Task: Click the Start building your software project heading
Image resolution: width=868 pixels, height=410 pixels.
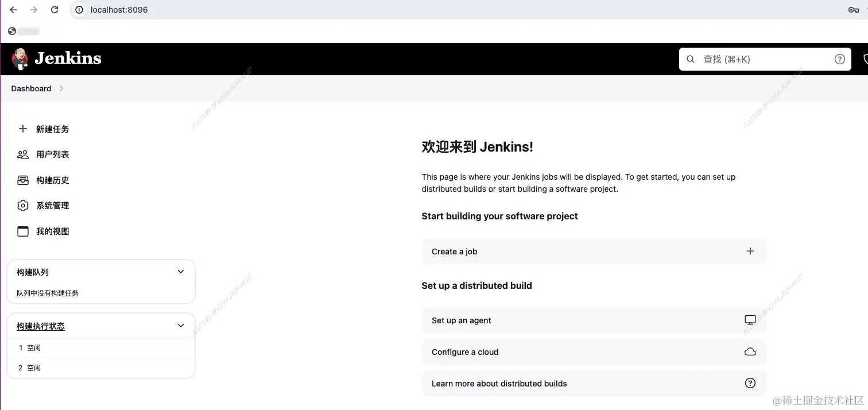Action: [499, 216]
